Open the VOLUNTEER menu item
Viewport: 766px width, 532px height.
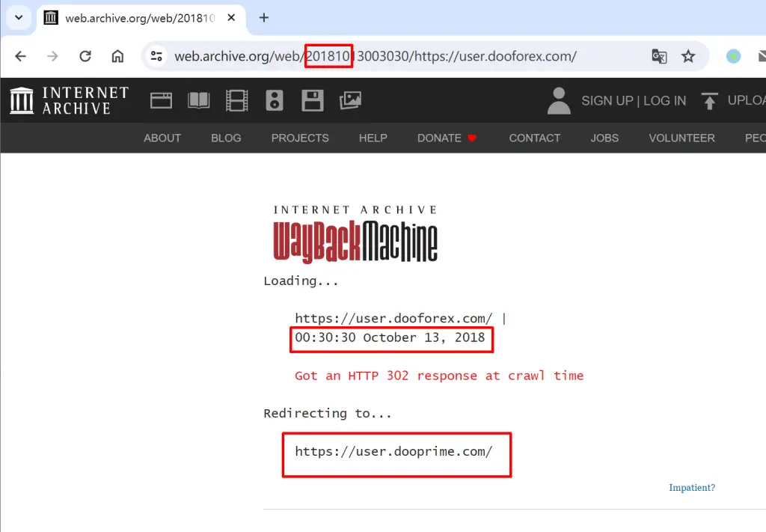point(682,138)
